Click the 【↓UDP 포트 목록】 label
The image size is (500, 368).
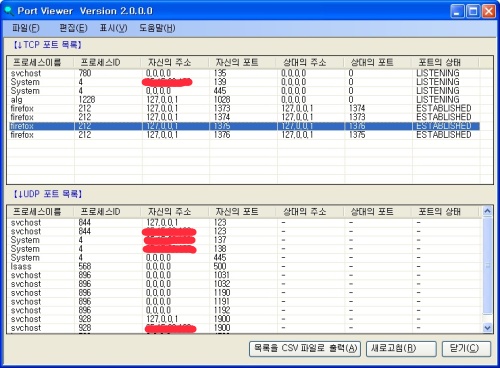point(48,194)
